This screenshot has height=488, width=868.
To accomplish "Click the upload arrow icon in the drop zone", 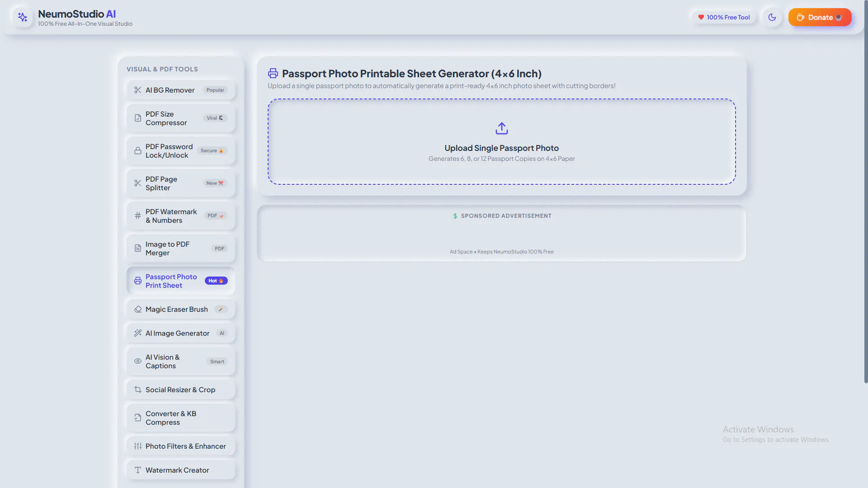I will 502,128.
